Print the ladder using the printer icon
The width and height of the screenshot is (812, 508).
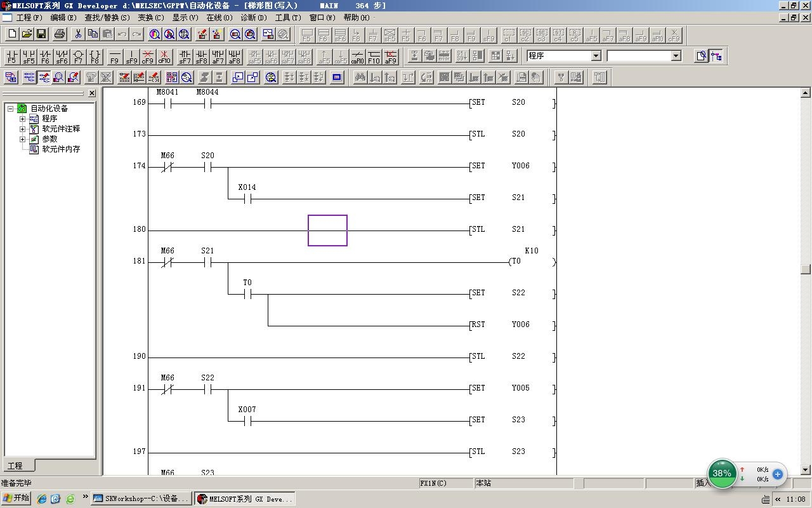coord(60,34)
